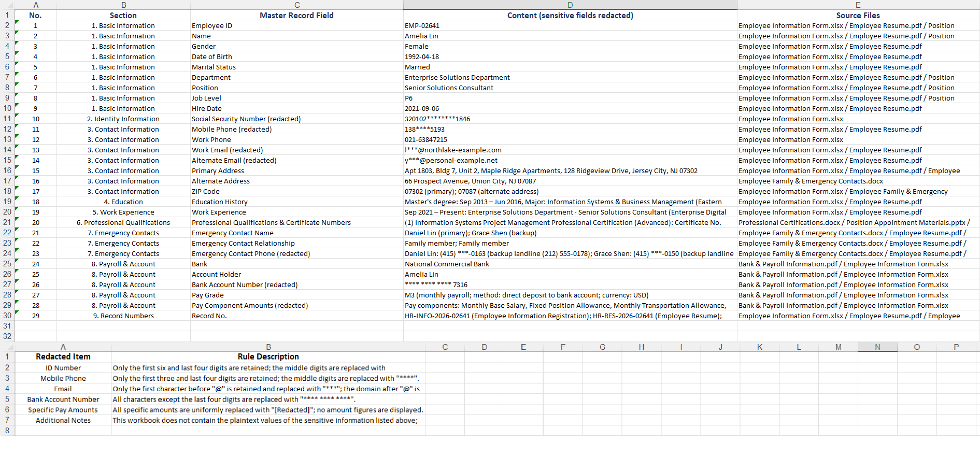This screenshot has height=455, width=980.
Task: Select the Job Level value 'P6'
Action: point(570,98)
